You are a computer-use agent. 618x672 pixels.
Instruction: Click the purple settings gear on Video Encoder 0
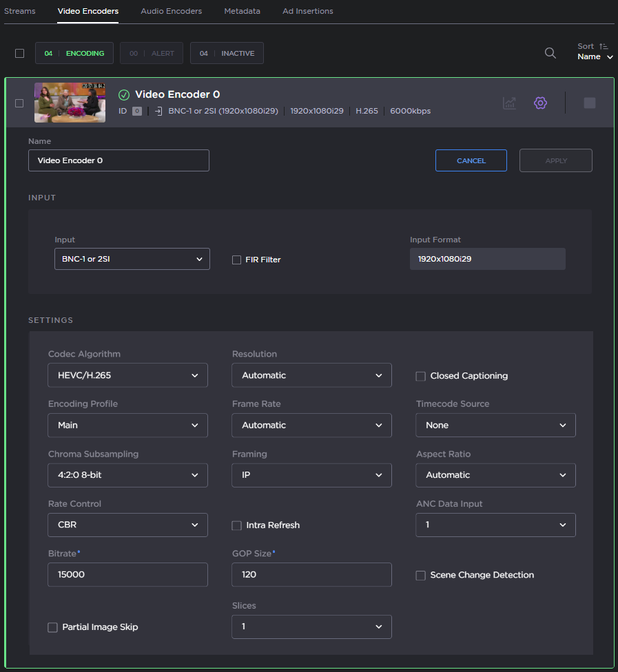(x=540, y=103)
